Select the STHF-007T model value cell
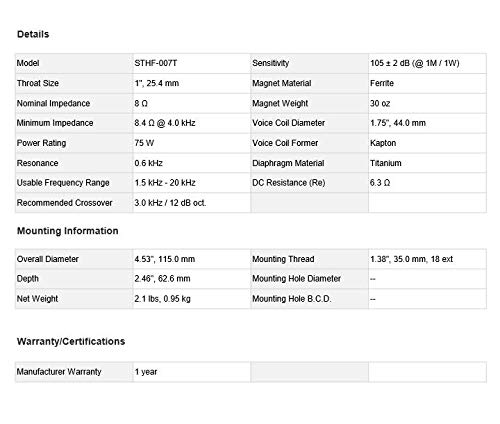The image size is (500, 424). click(192, 63)
